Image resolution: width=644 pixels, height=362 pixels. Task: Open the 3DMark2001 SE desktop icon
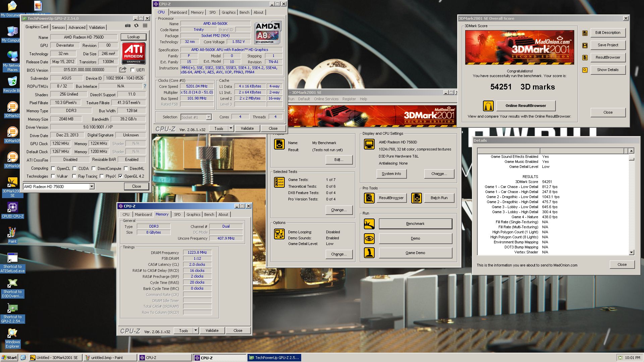pyautogui.click(x=12, y=187)
